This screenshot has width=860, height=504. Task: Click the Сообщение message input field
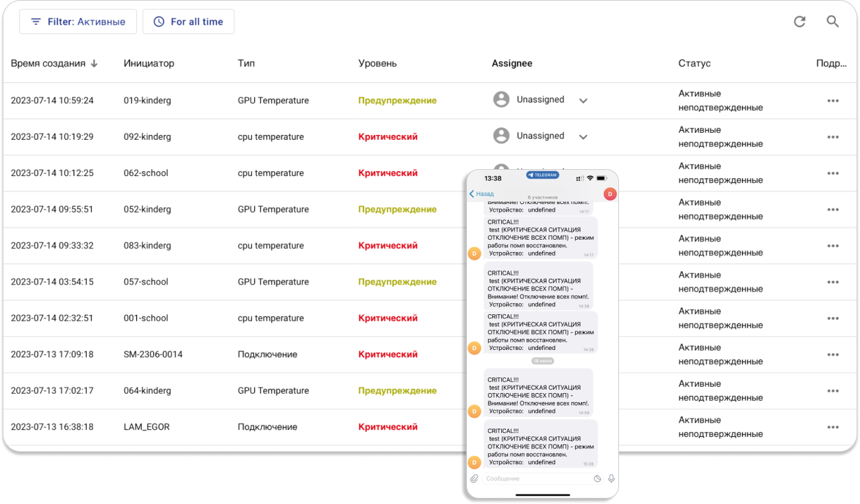534,479
